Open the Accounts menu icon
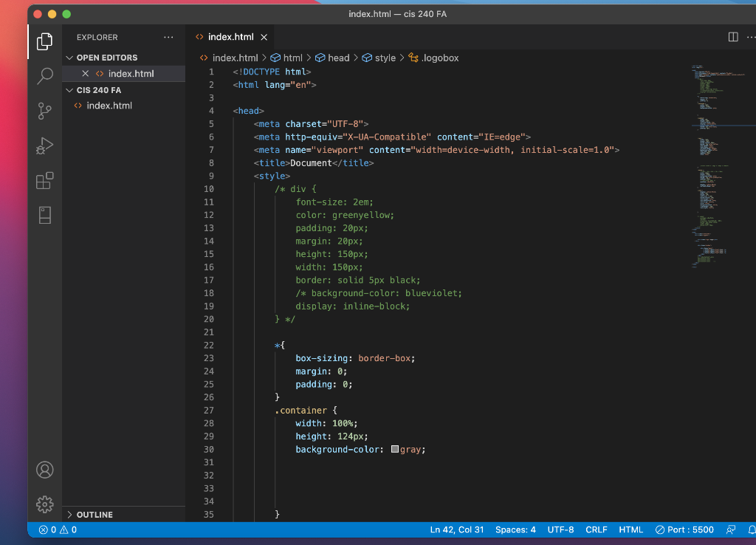The width and height of the screenshot is (756, 545). click(x=44, y=470)
